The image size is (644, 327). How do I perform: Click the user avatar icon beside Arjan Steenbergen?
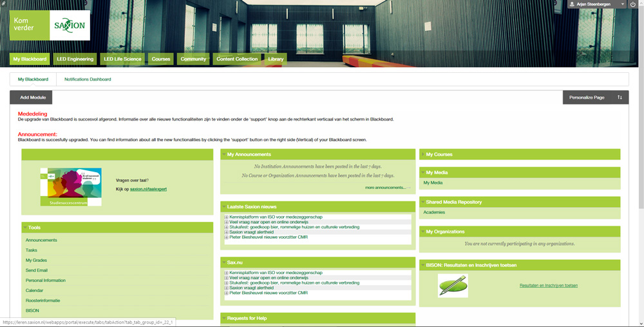click(x=572, y=4)
